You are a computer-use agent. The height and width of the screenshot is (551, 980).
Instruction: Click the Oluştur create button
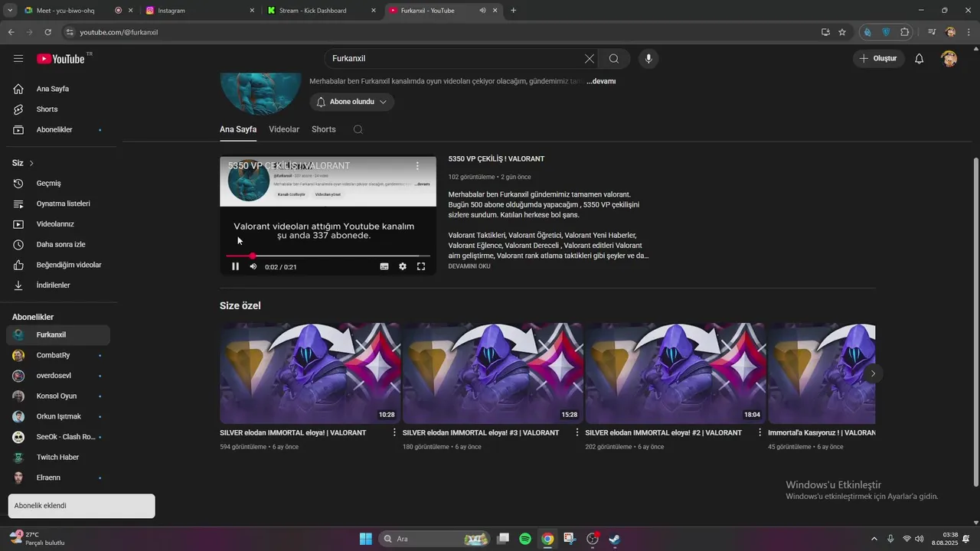point(879,59)
